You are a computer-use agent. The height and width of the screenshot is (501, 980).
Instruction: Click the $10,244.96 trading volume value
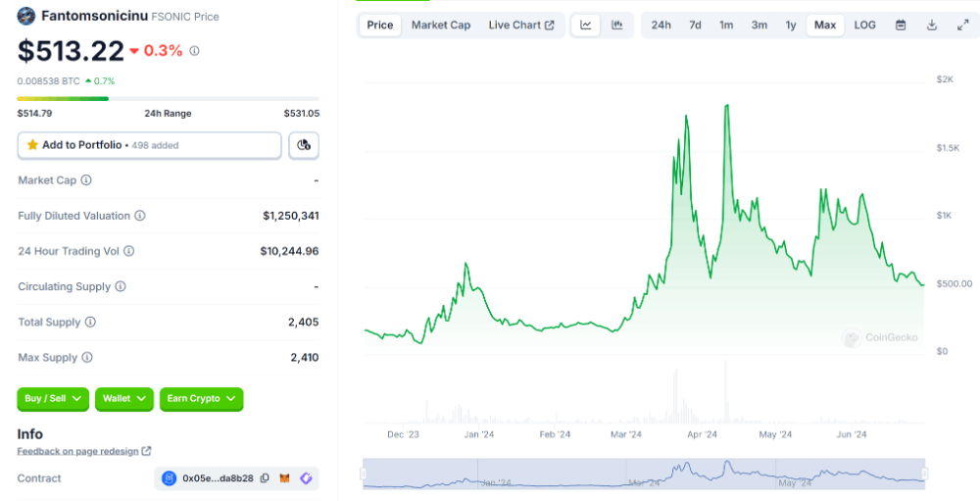pos(289,251)
